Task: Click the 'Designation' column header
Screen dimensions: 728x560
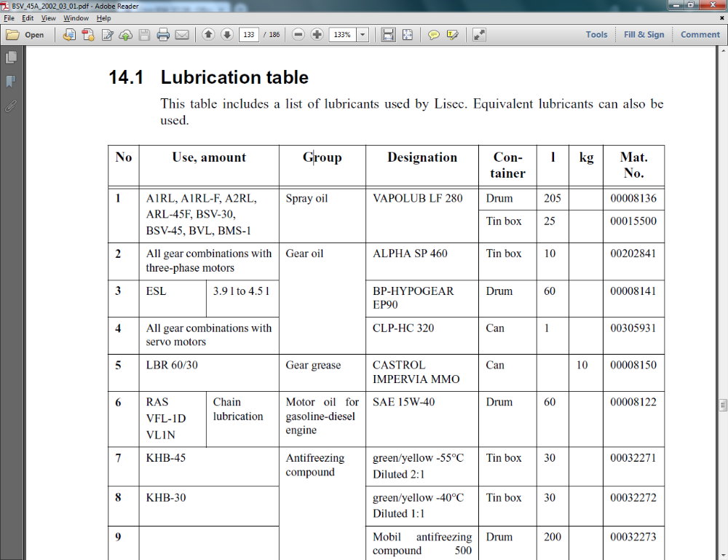Action: tap(422, 157)
